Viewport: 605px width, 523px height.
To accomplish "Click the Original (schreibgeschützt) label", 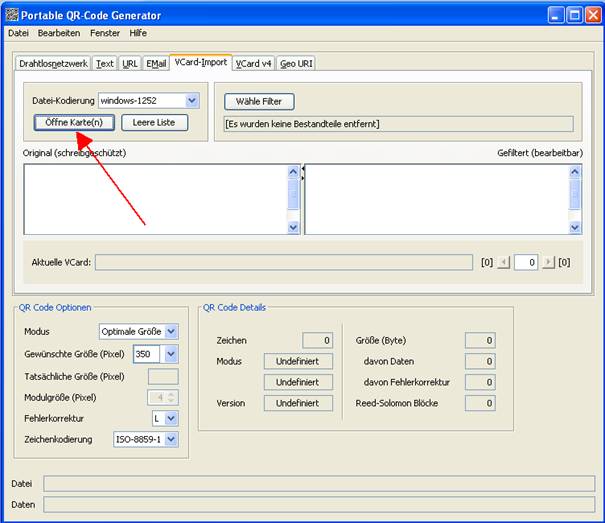I will point(74,153).
